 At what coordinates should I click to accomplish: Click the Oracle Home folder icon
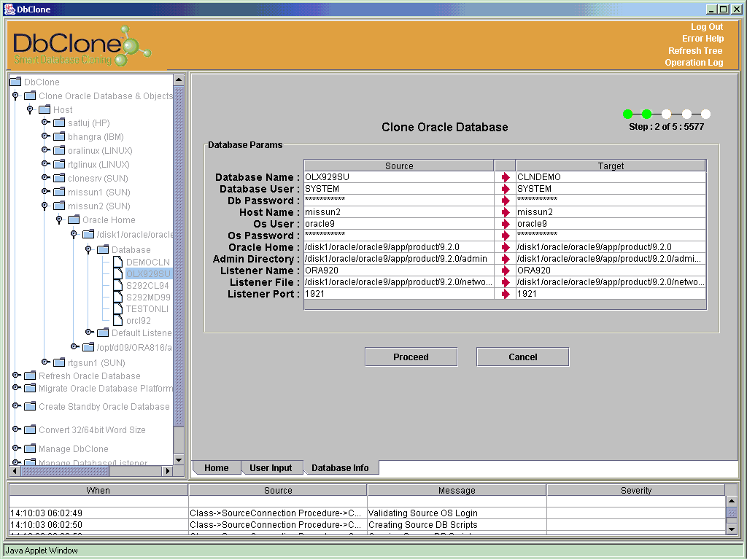point(74,219)
